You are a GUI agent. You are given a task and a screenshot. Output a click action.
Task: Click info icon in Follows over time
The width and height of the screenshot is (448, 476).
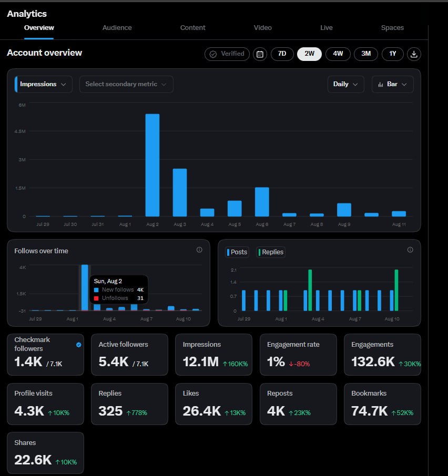[199, 250]
